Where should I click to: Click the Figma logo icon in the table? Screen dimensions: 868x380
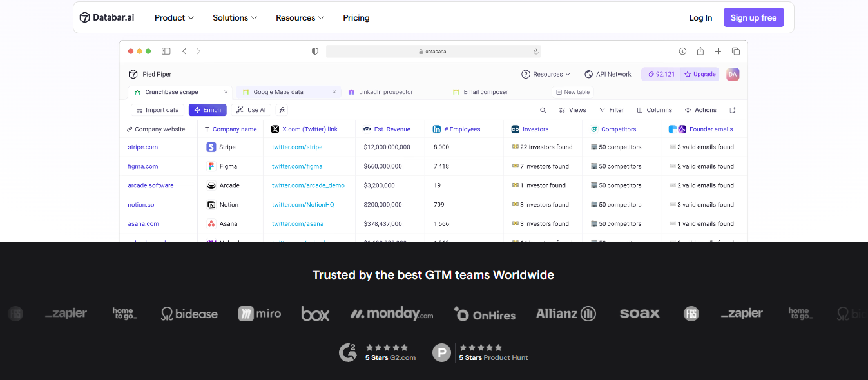(x=211, y=166)
